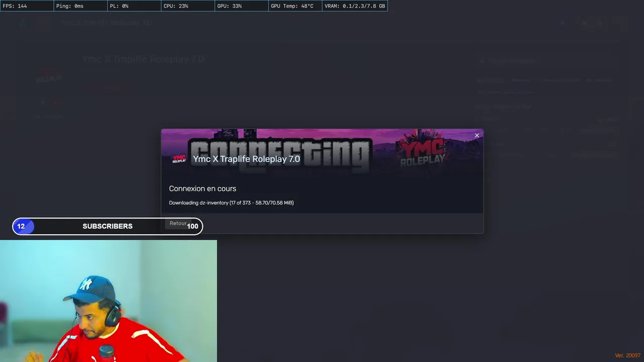644x362 pixels.
Task: Click the 100 subscriber goal number
Action: (x=193, y=226)
